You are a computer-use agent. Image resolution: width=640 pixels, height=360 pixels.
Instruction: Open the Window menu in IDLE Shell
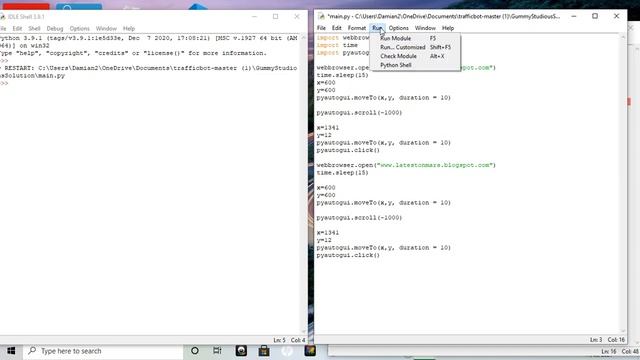(x=106, y=29)
